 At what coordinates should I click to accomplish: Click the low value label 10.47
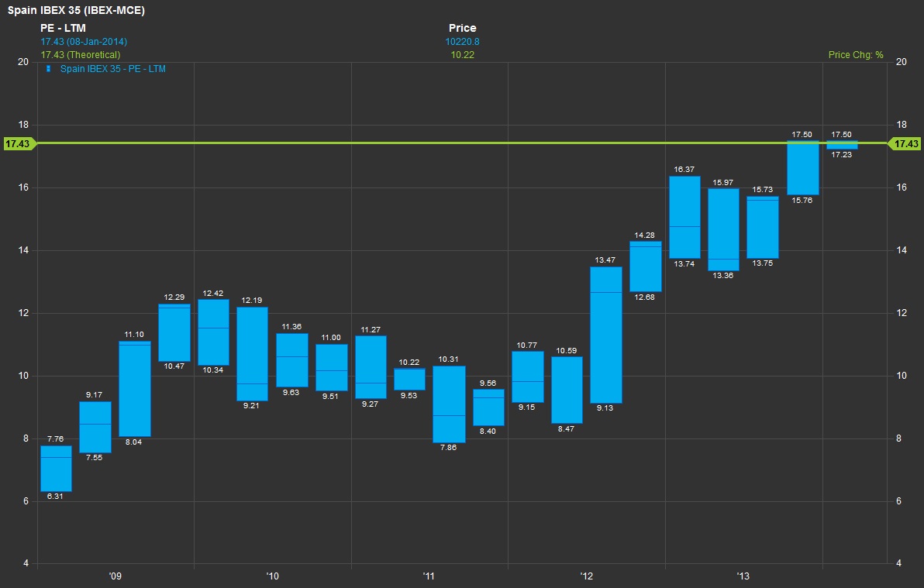point(174,366)
